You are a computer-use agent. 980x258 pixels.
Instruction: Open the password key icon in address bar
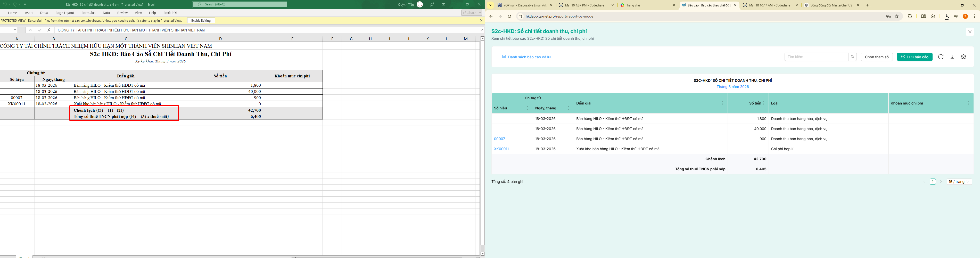[x=888, y=16]
